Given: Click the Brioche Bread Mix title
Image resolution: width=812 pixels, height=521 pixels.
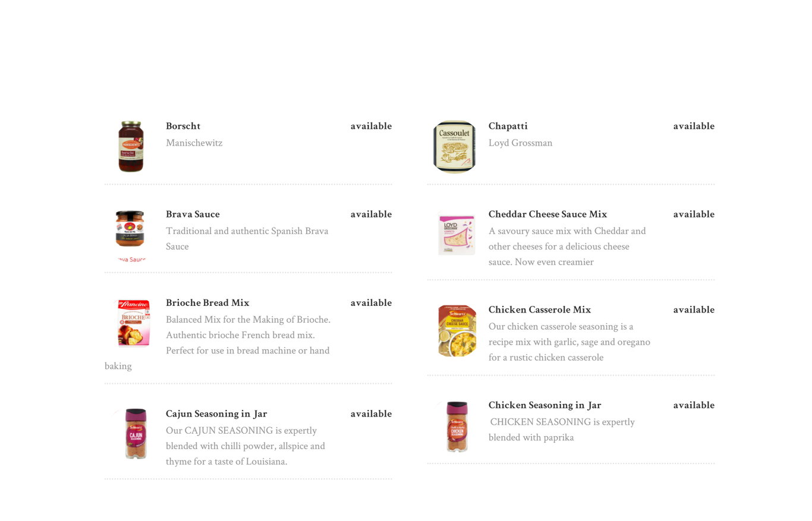Looking at the screenshot, I should point(207,302).
